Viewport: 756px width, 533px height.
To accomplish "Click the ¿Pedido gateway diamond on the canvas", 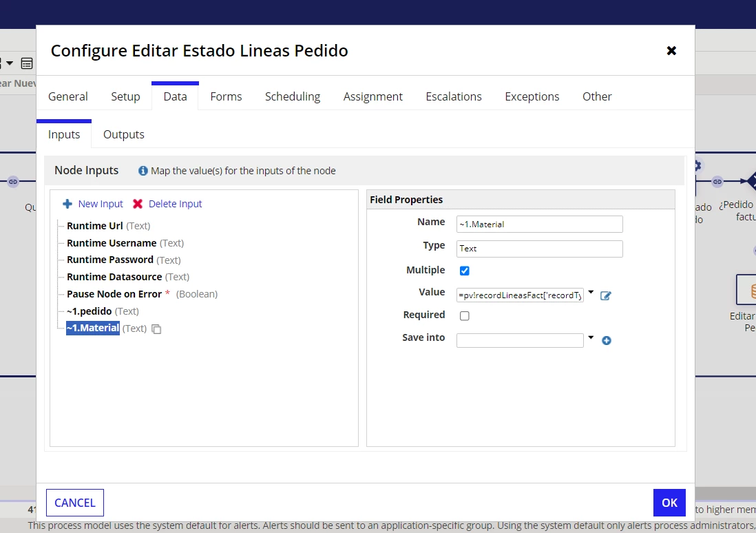I will [x=750, y=181].
